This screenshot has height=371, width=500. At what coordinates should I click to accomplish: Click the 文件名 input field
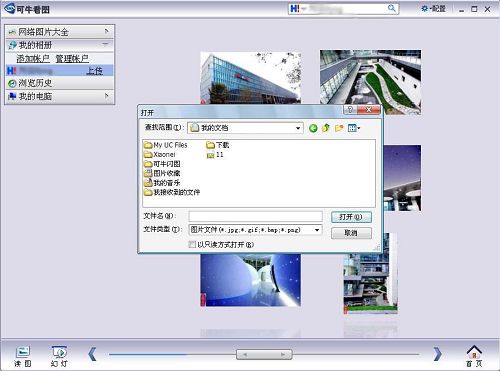[x=256, y=216]
